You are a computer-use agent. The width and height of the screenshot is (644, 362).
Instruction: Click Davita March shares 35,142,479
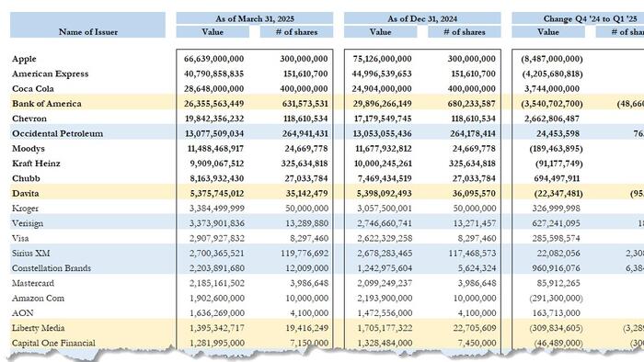coord(306,194)
